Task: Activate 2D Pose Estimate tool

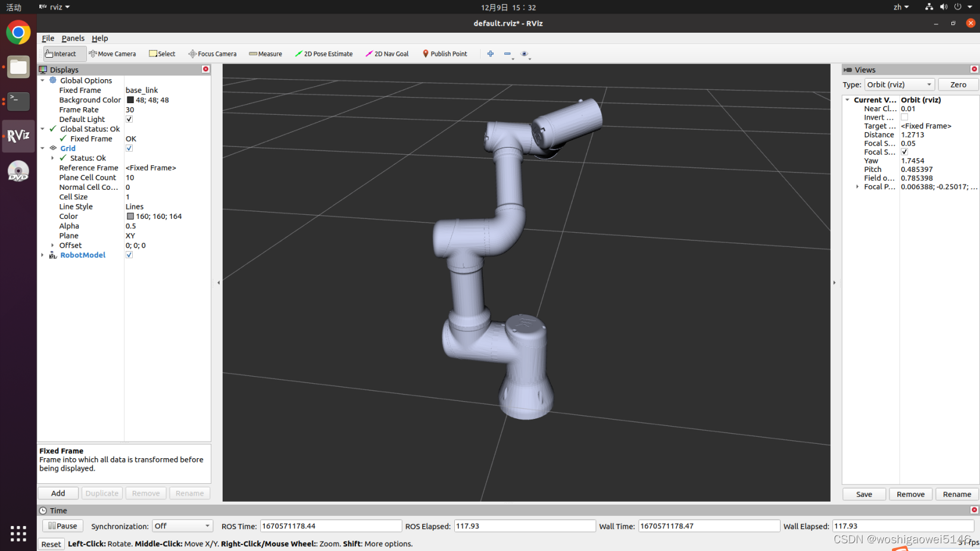Action: tap(324, 54)
